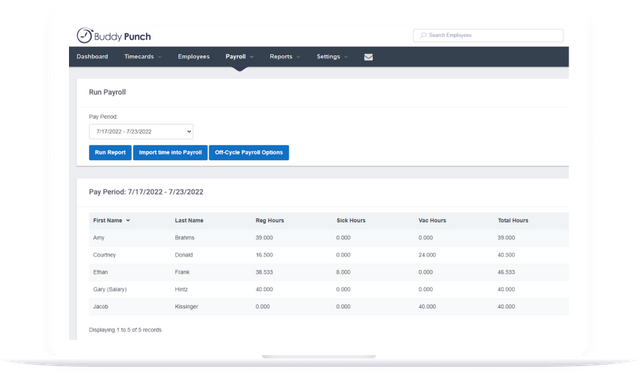
Task: Expand the Timecards dropdown chevron
Action: point(160,57)
